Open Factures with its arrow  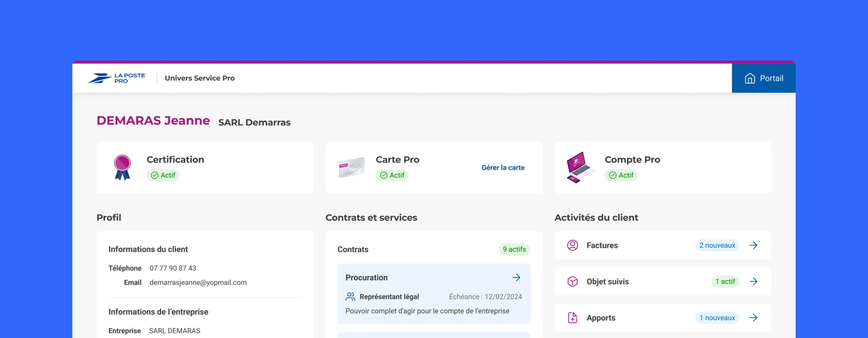753,245
